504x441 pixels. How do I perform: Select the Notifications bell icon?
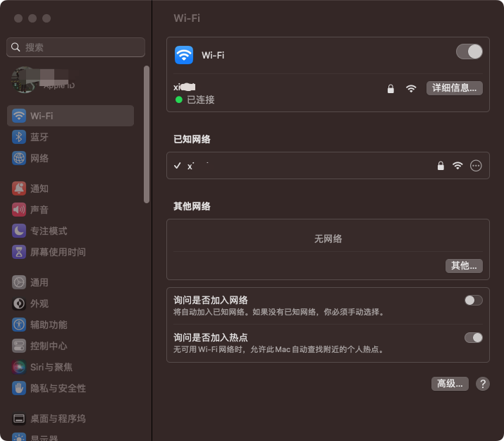pos(19,188)
